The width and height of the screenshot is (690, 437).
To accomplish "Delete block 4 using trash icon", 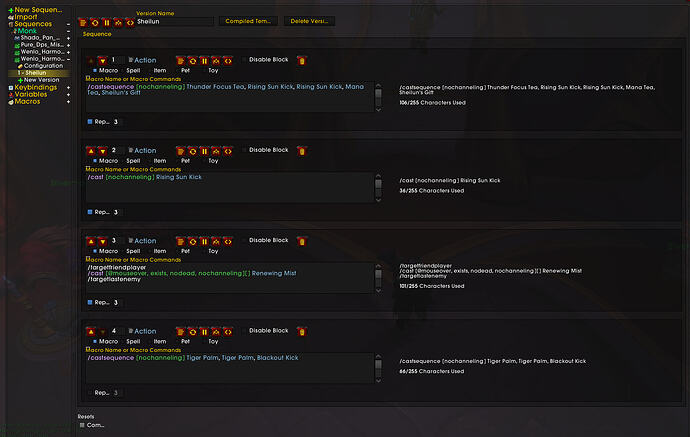I will [x=302, y=331].
